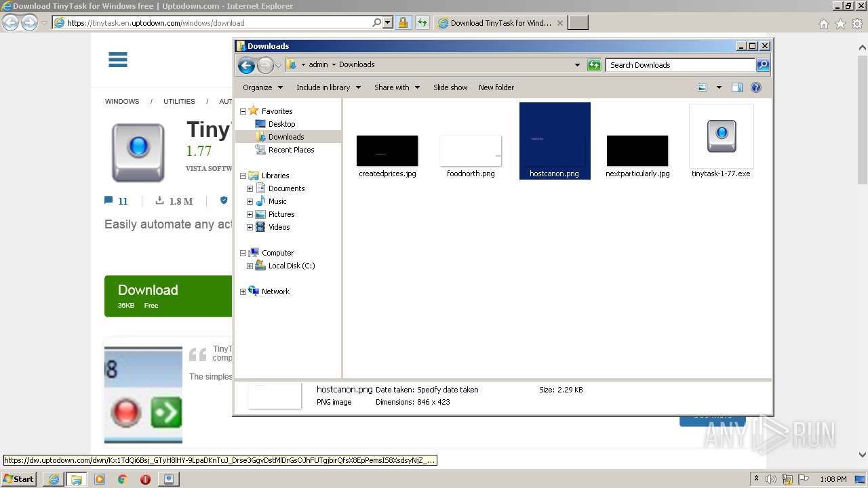This screenshot has height=488, width=868.
Task: Collapse the Favorites tree group
Action: click(x=243, y=111)
